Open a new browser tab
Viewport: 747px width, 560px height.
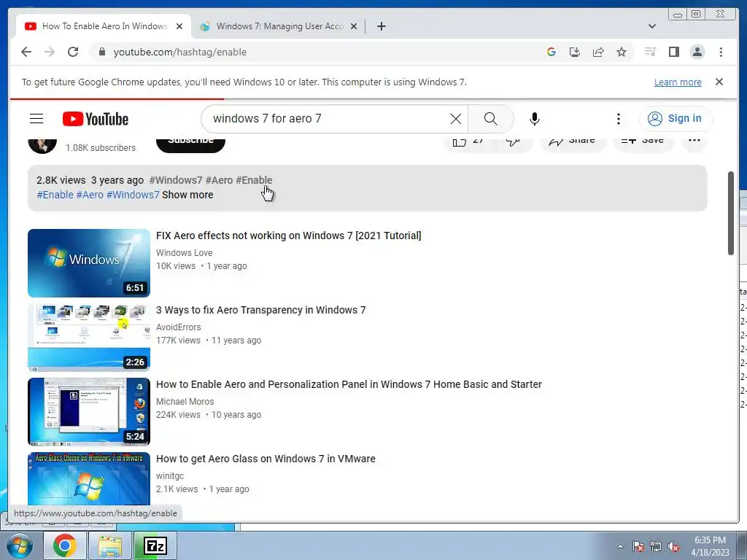[381, 26]
